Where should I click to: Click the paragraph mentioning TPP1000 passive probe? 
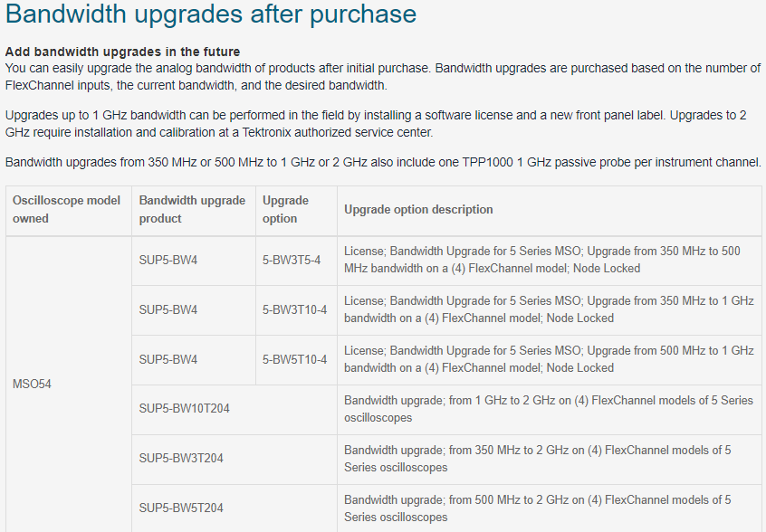point(383,162)
